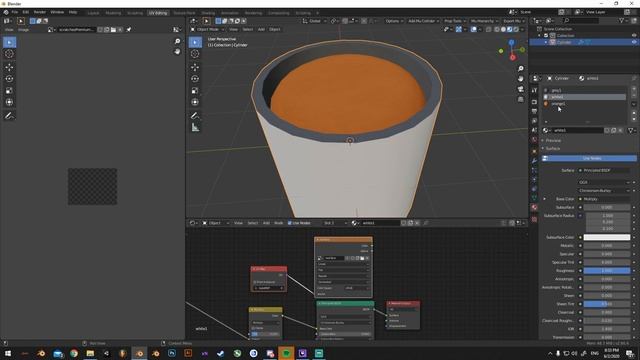Image resolution: width=640 pixels, height=360 pixels.
Task: Select the white1 material slot
Action: (x=584, y=97)
